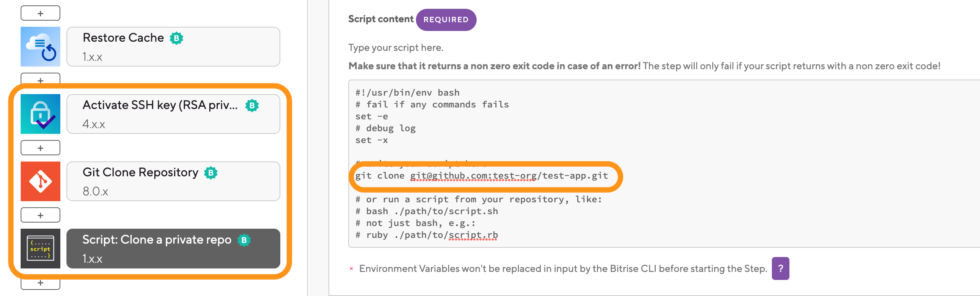Click the verified badge on Activate SSH key
Image resolution: width=980 pixels, height=296 pixels.
252,106
